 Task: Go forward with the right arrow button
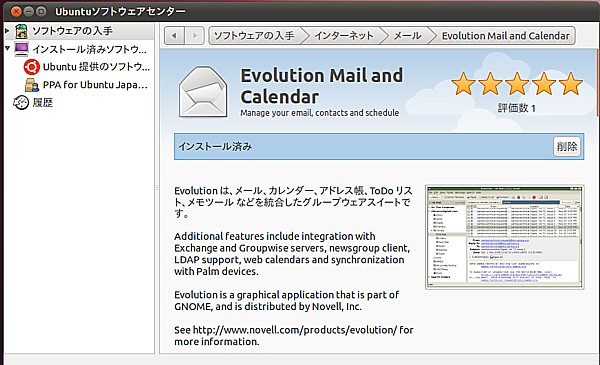(194, 36)
